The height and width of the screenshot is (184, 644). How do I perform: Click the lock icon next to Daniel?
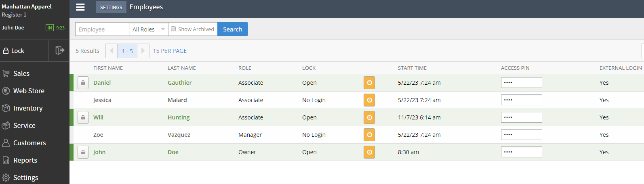point(83,83)
